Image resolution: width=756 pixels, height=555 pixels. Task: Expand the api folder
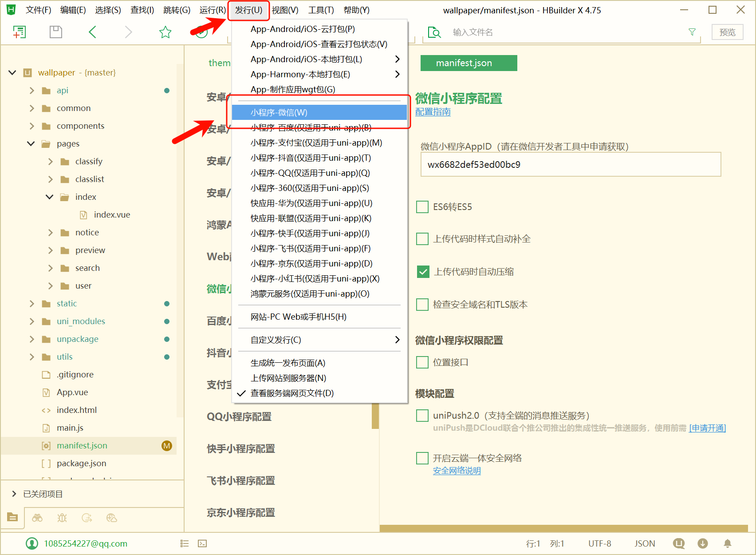(31, 91)
